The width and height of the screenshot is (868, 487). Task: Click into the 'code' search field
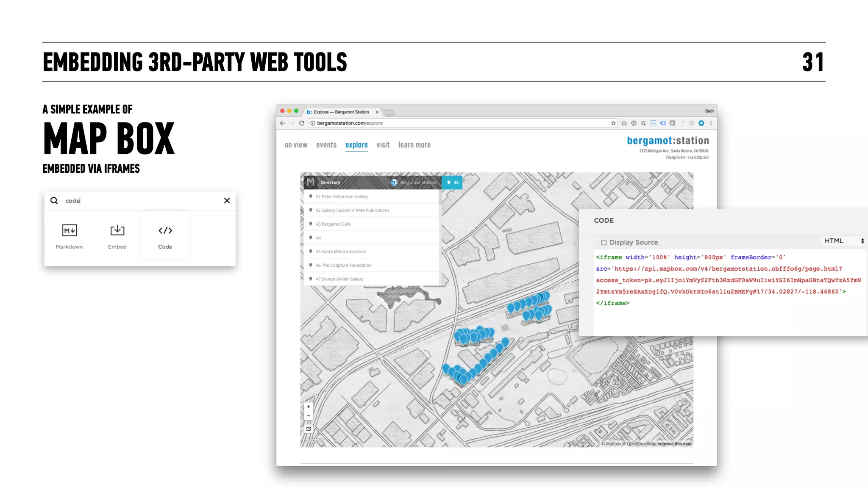tap(140, 201)
